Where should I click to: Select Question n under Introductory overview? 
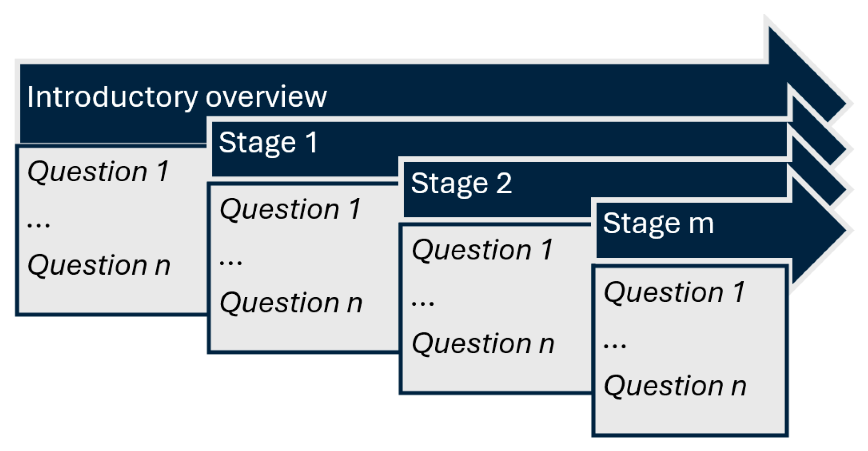point(99,265)
